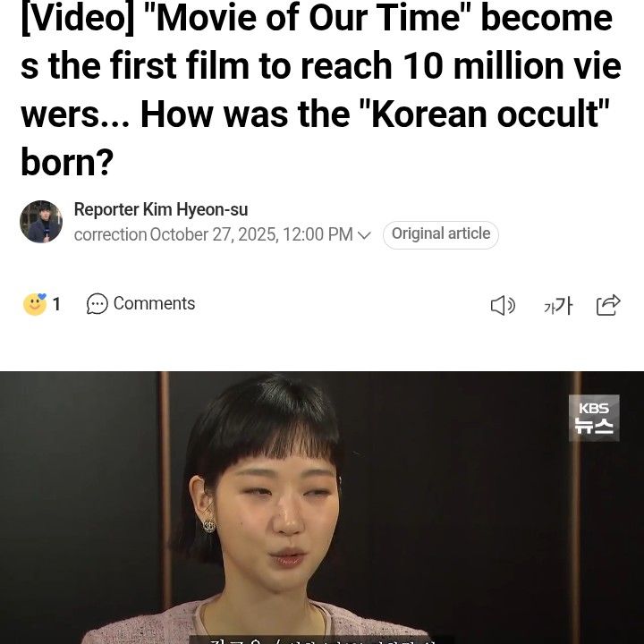
Task: Click the word 'born?' in headline
Action: coord(67,163)
